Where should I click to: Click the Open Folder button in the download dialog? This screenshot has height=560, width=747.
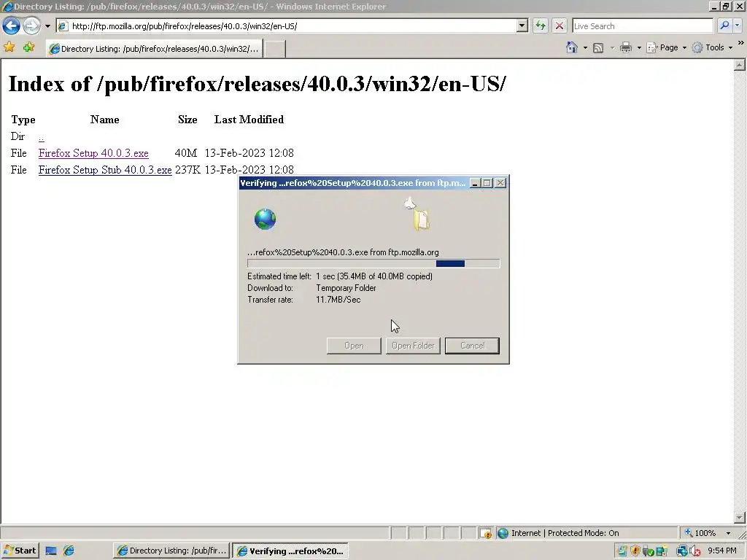(413, 346)
